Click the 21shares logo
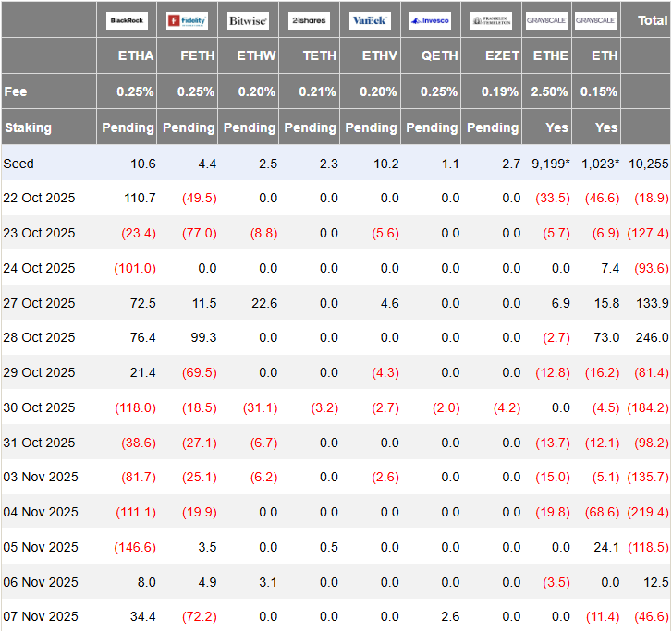 click(309, 19)
